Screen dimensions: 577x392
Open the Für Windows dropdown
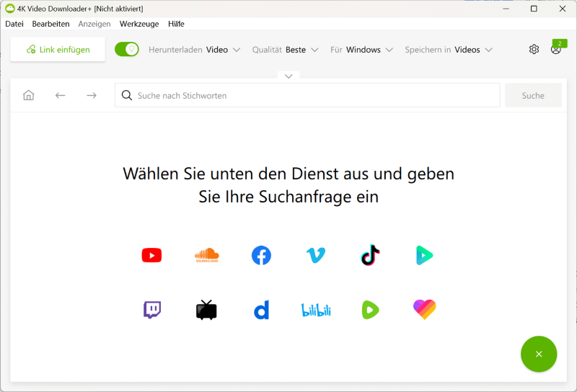tap(361, 50)
